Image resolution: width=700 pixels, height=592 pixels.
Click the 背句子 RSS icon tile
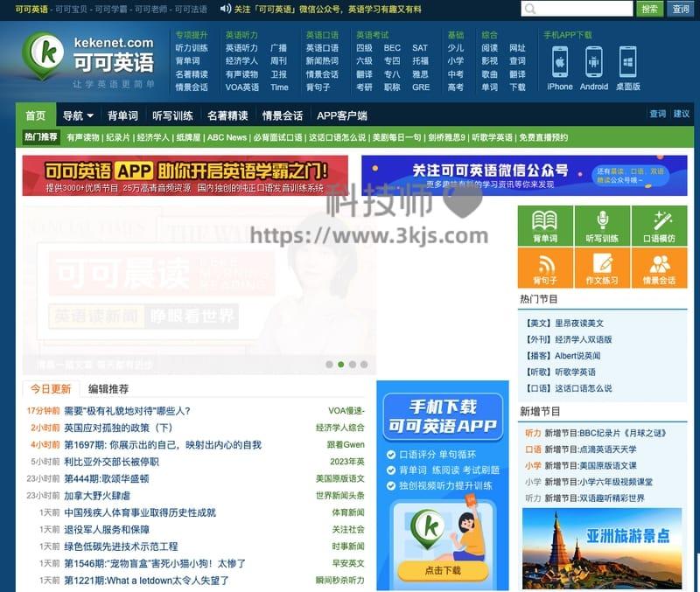click(x=545, y=268)
